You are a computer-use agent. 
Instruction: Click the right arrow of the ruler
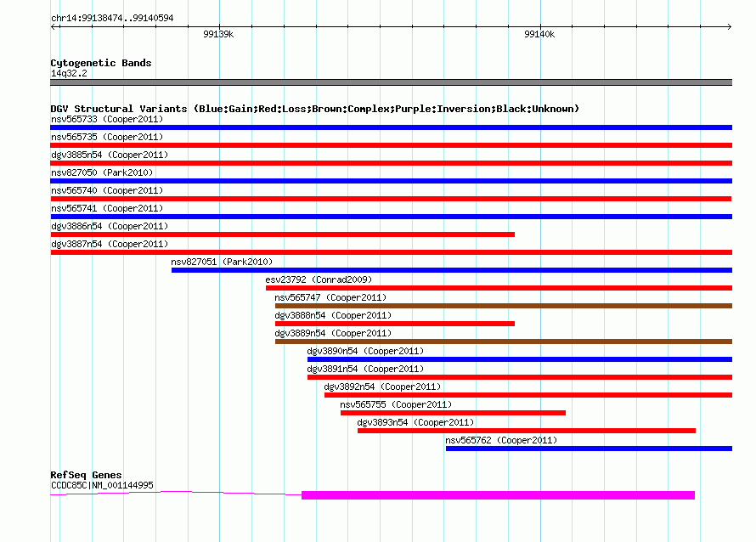[729, 26]
